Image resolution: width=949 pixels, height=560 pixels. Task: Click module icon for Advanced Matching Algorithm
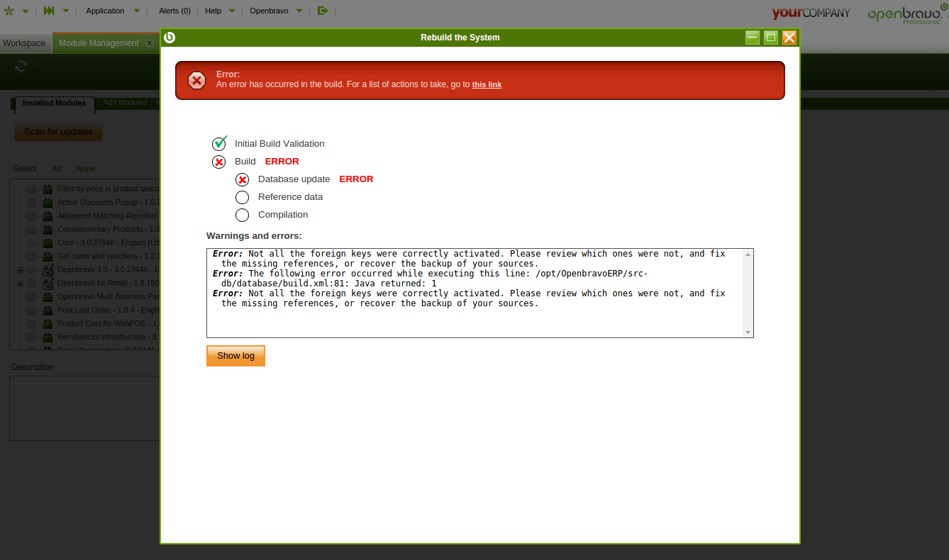pos(48,216)
